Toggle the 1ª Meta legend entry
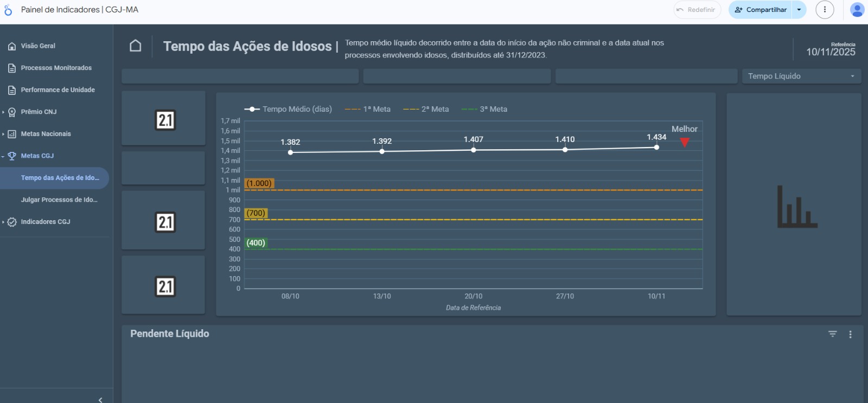The image size is (868, 403). (x=368, y=109)
